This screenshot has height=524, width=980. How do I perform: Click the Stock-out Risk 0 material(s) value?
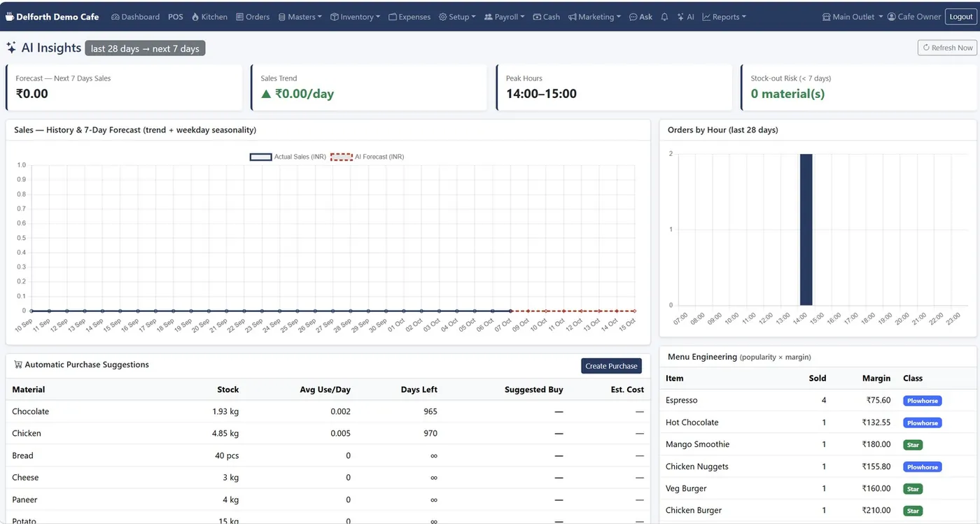787,94
